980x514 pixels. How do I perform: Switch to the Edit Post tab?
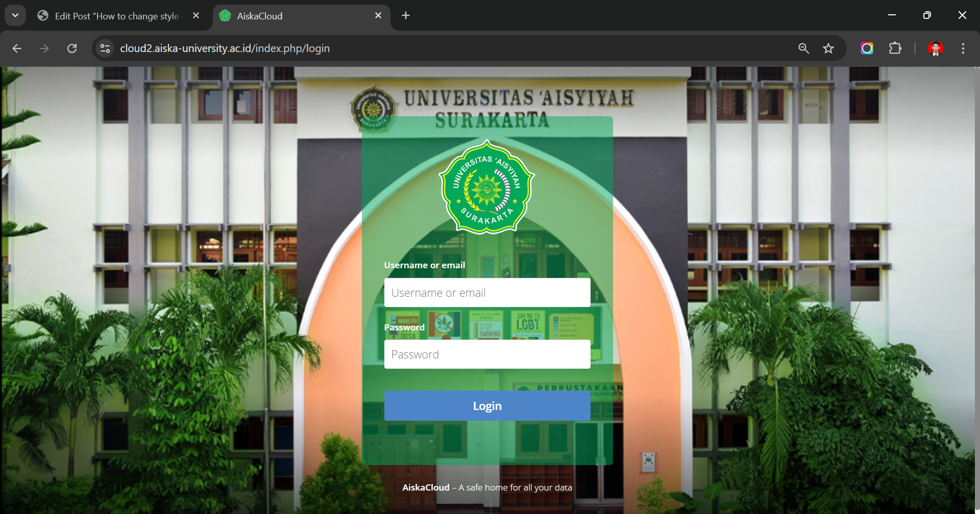coord(116,16)
